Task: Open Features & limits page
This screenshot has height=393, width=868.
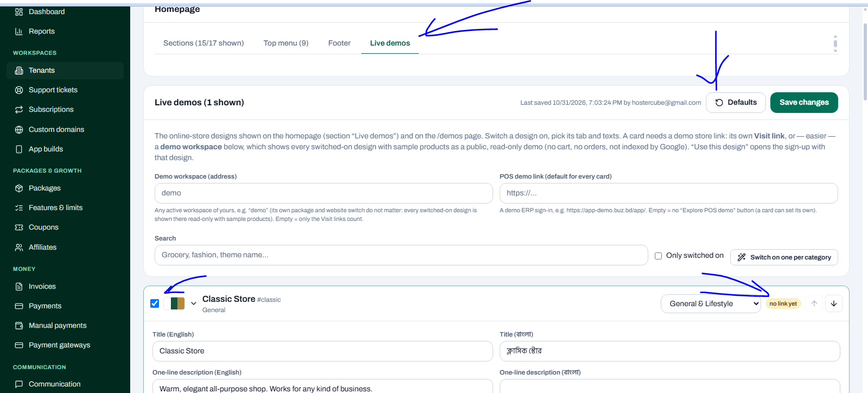Action: point(65,207)
